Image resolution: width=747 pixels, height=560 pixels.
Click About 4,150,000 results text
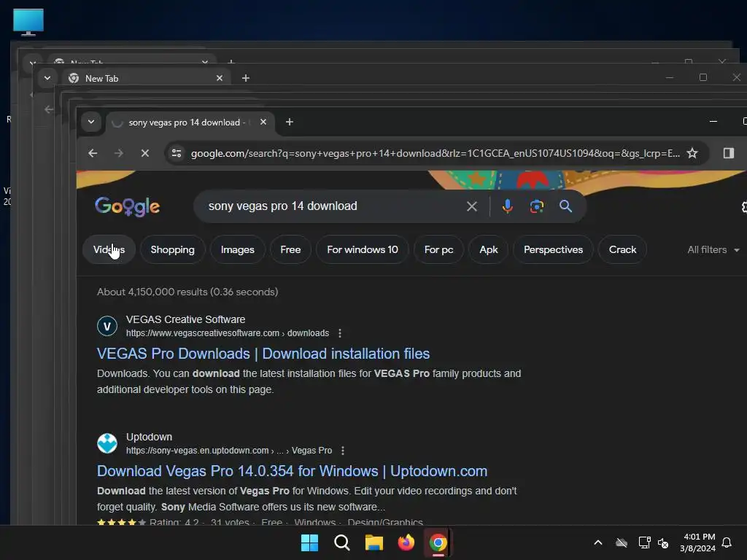187,292
